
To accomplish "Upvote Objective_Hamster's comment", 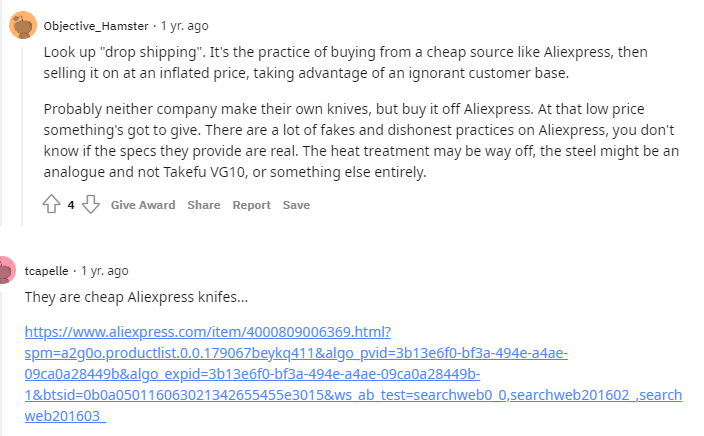I will click(x=52, y=204).
